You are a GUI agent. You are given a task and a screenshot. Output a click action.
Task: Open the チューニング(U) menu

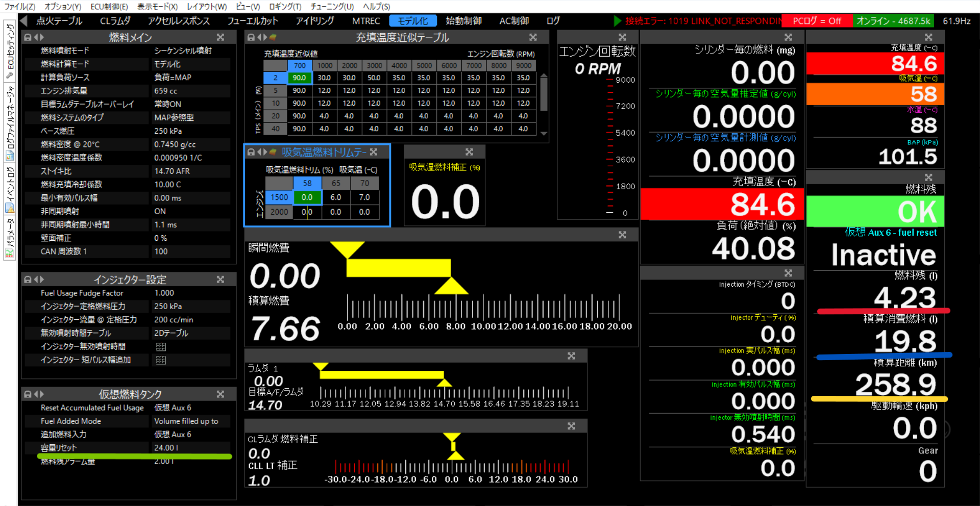coord(332,7)
